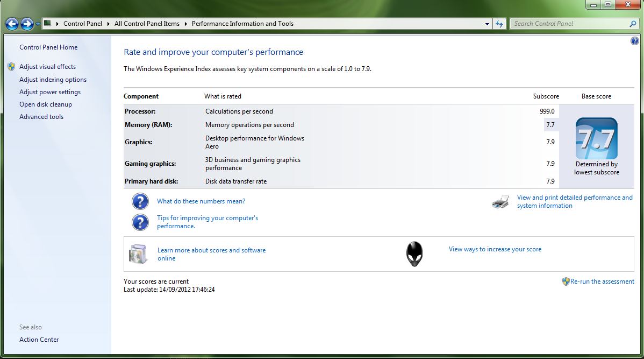Click the 7.7 base score badge
Viewport: 644px width, 359px height.
pos(596,138)
